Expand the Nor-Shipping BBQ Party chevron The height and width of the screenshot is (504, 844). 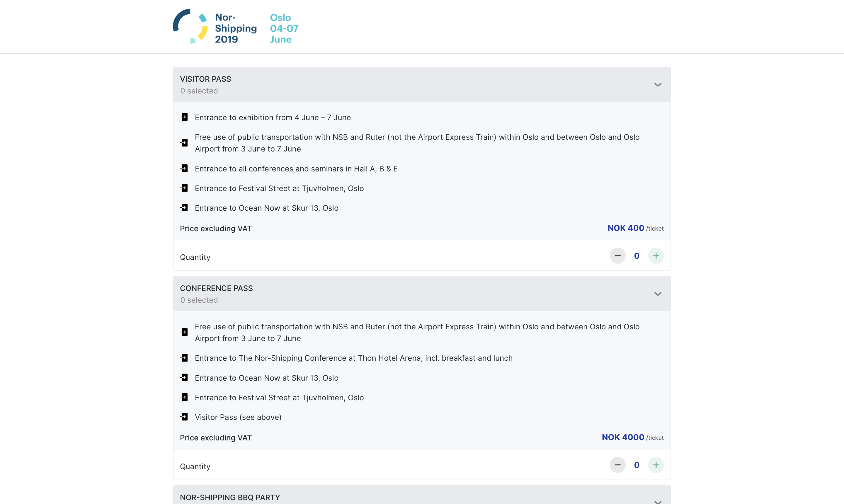click(x=658, y=501)
